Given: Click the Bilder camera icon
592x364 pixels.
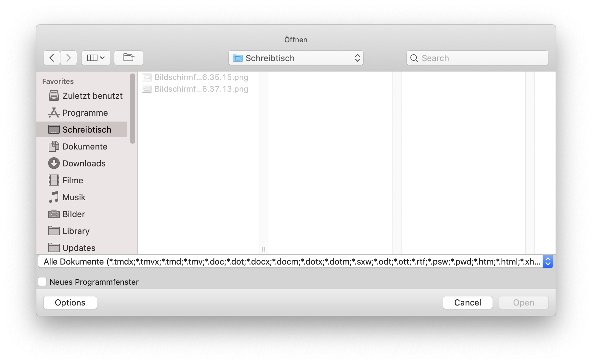Looking at the screenshot, I should (54, 214).
